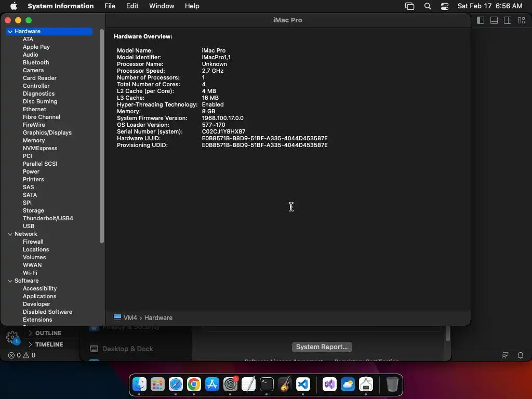
Task: Click VS Code feedback icon in status bar
Action: [505, 355]
